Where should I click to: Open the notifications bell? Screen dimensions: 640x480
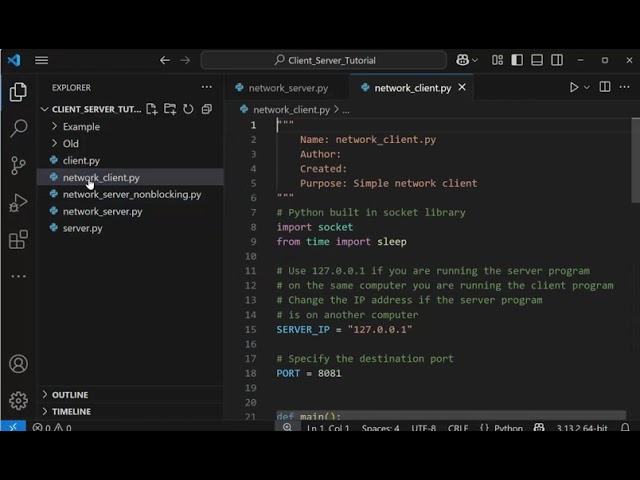(625, 427)
